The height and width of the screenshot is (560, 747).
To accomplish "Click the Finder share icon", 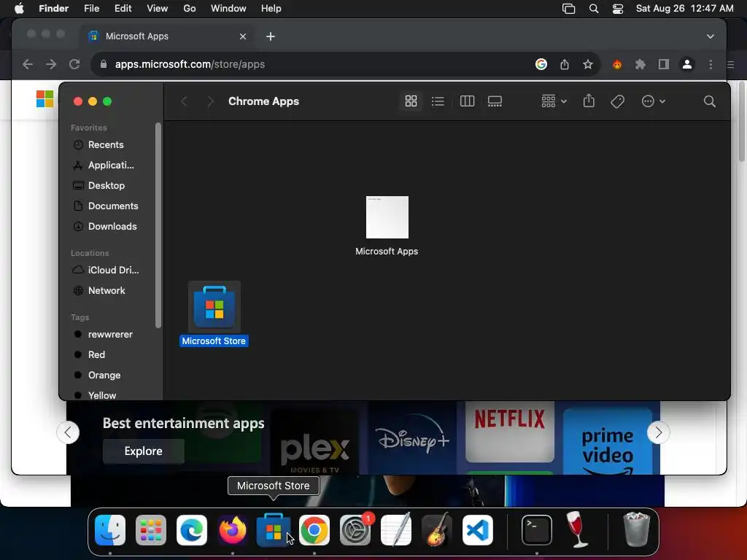I will pyautogui.click(x=589, y=101).
